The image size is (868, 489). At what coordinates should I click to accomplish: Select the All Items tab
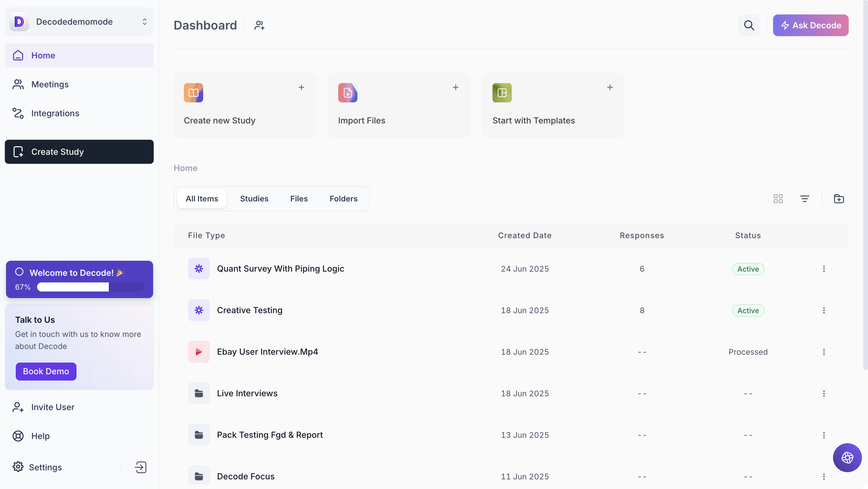click(x=202, y=199)
